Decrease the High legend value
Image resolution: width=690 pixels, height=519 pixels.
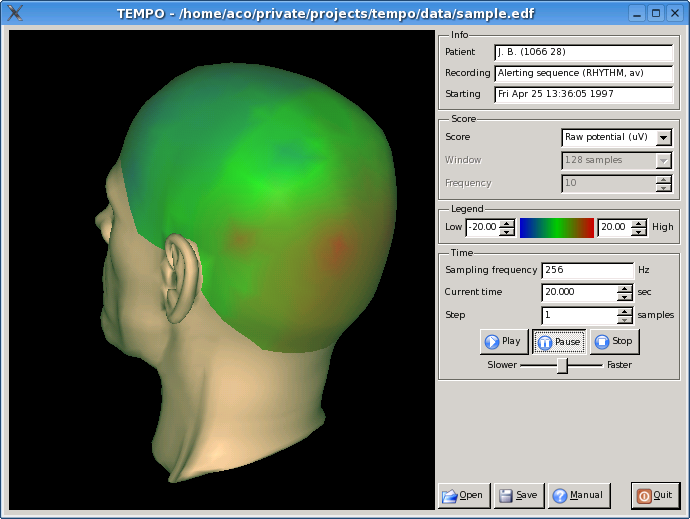pos(639,232)
